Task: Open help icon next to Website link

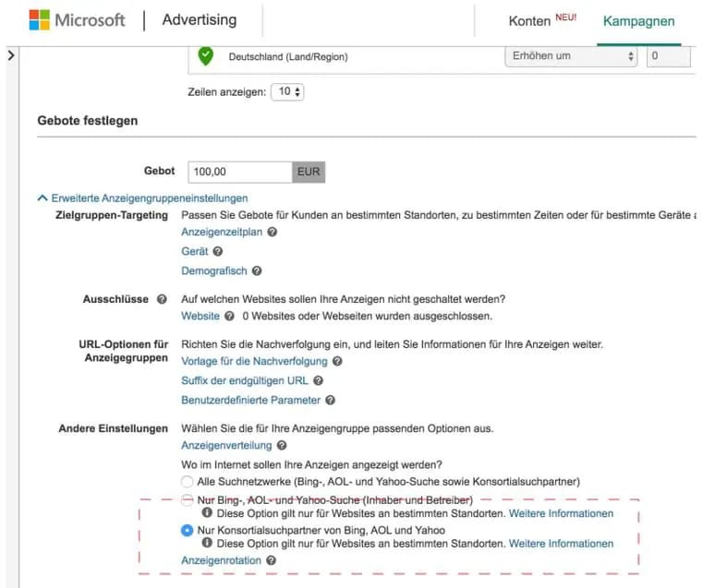Action: (x=229, y=316)
